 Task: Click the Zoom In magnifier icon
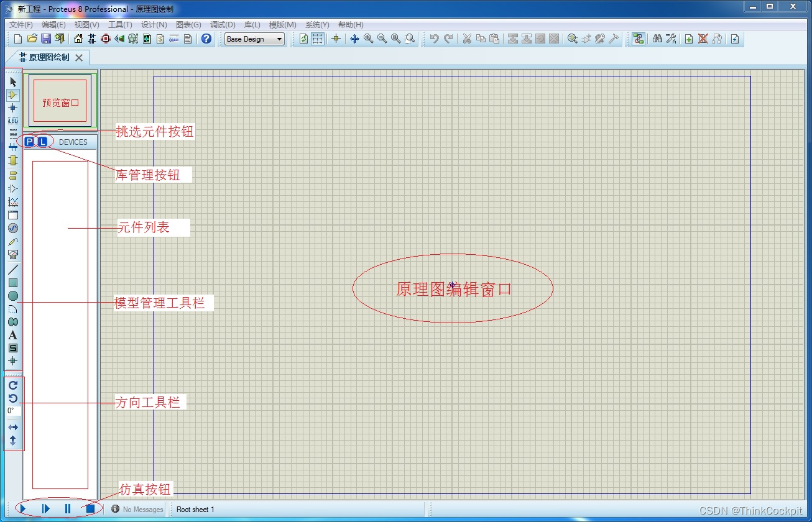tap(369, 39)
